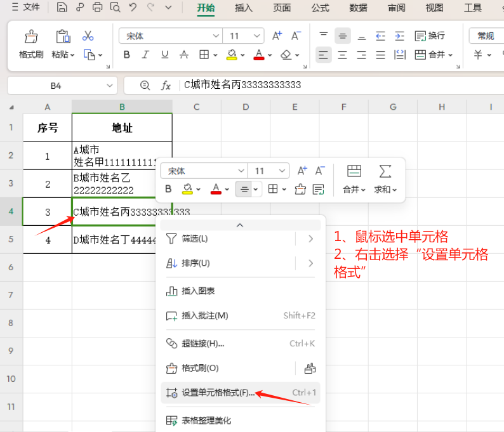
Task: Decrease indent icon in ribbon
Action: tap(381, 36)
